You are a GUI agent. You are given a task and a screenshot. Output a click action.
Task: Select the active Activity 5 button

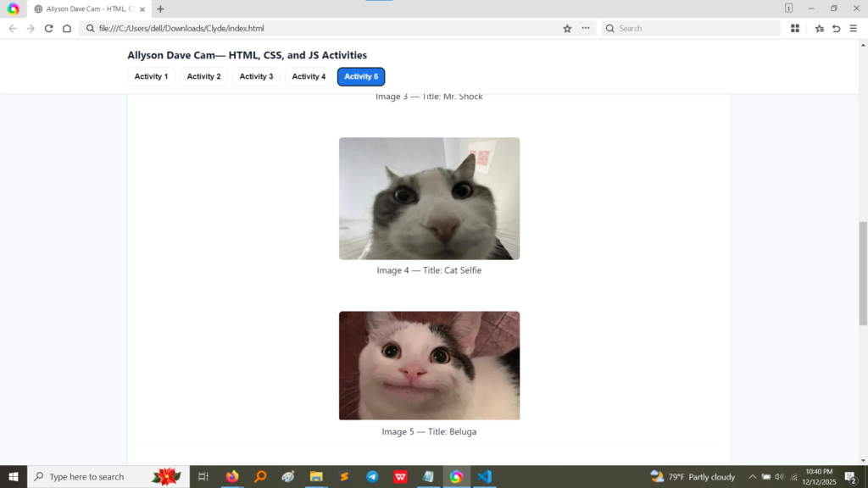(361, 77)
